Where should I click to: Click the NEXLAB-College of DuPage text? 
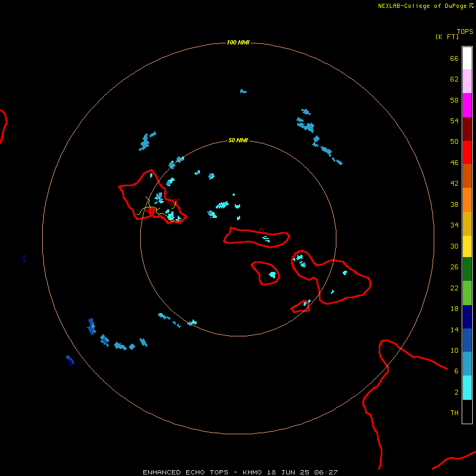tap(422, 6)
